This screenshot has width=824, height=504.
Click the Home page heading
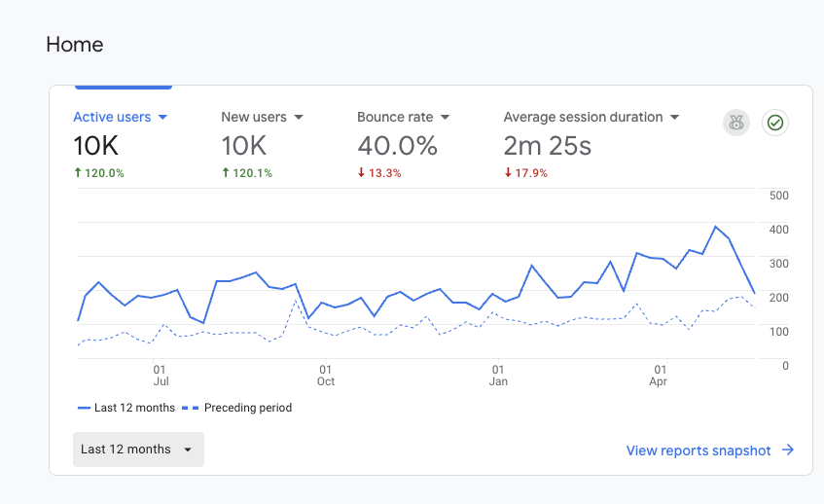coord(75,45)
